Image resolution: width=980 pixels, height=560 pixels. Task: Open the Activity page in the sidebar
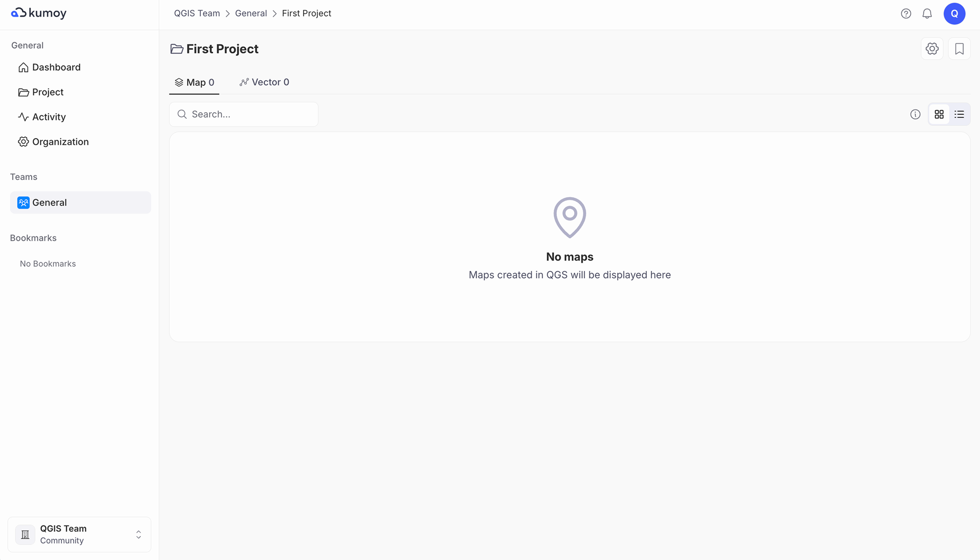49,117
